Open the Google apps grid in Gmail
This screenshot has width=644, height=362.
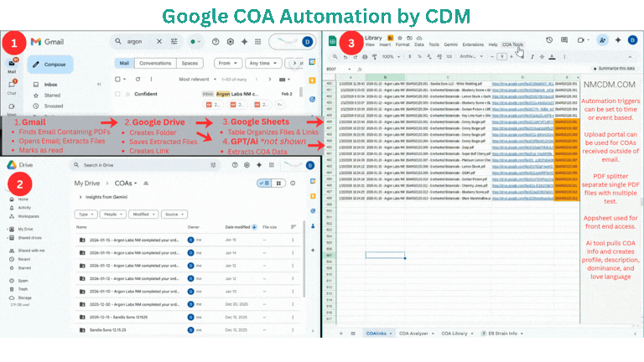(x=258, y=41)
